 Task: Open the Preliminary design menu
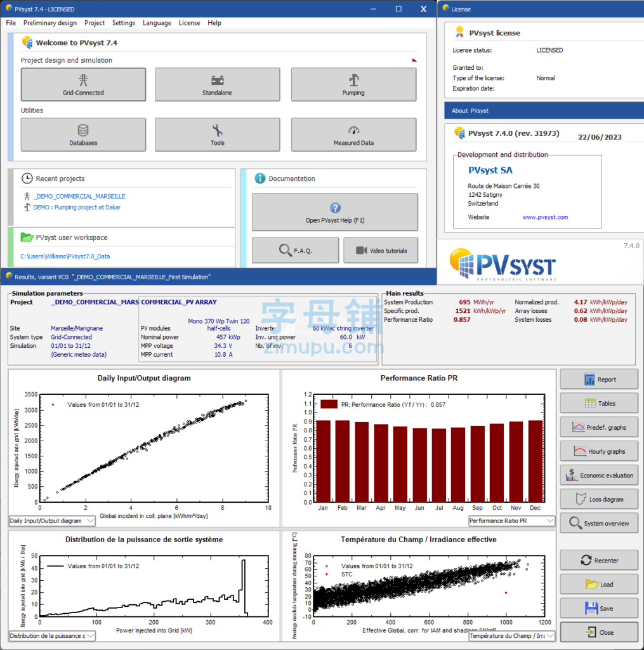(50, 23)
